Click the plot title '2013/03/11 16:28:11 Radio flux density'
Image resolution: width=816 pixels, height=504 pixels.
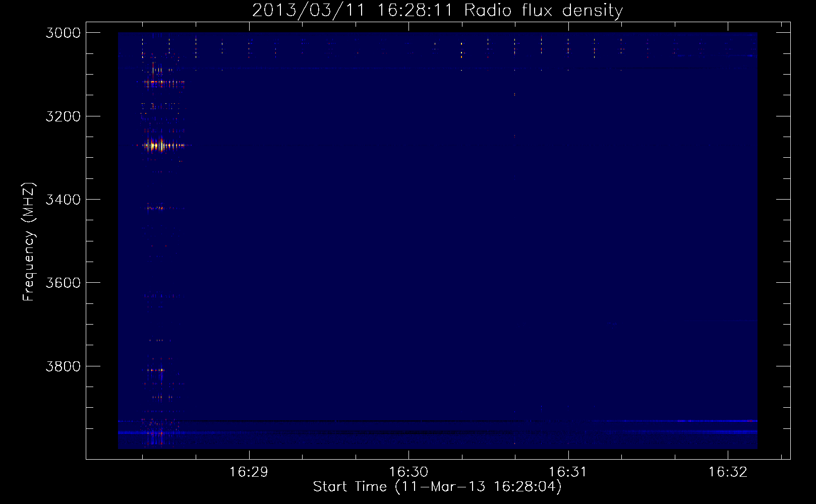437,10
